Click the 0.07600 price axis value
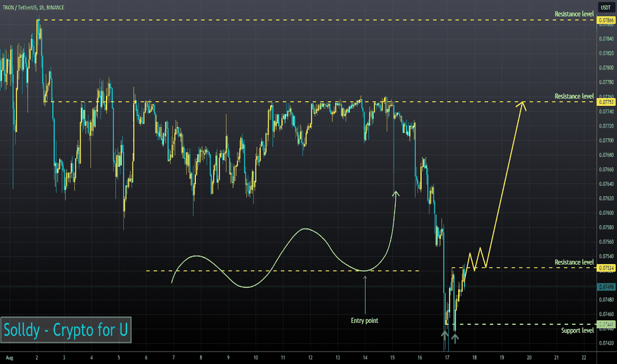The image size is (617, 364). [x=606, y=213]
